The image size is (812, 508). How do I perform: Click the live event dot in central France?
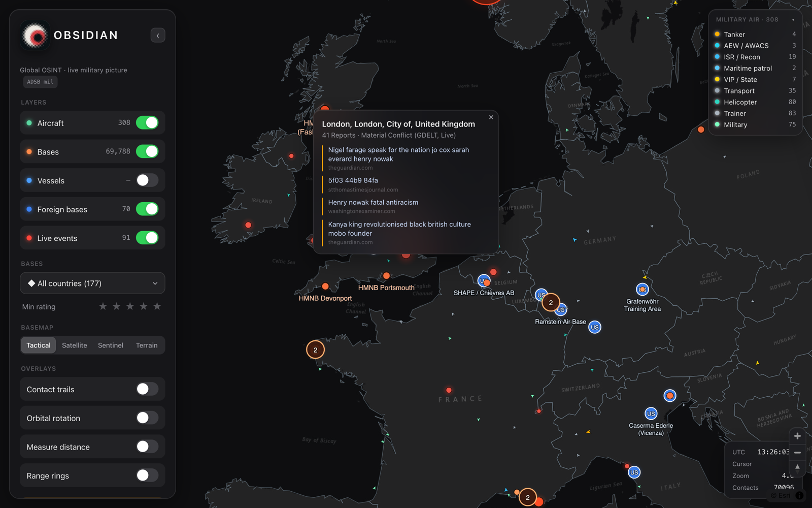click(x=449, y=390)
